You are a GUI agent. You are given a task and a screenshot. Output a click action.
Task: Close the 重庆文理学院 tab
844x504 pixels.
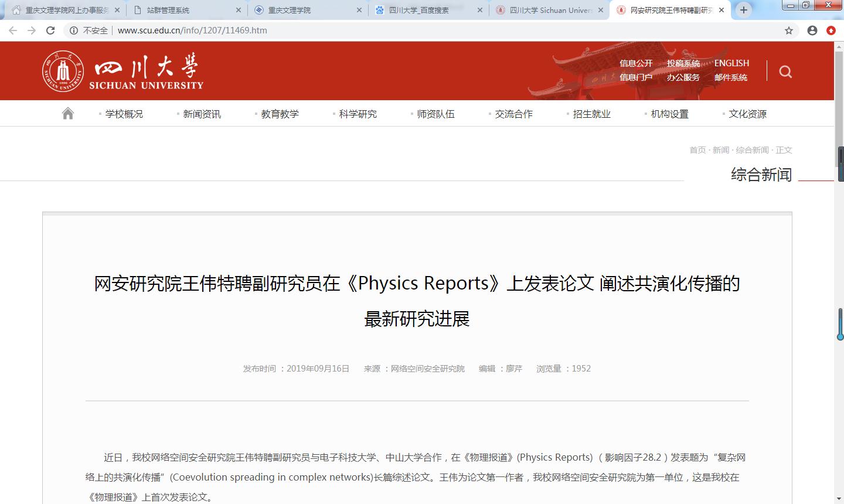pyautogui.click(x=359, y=10)
